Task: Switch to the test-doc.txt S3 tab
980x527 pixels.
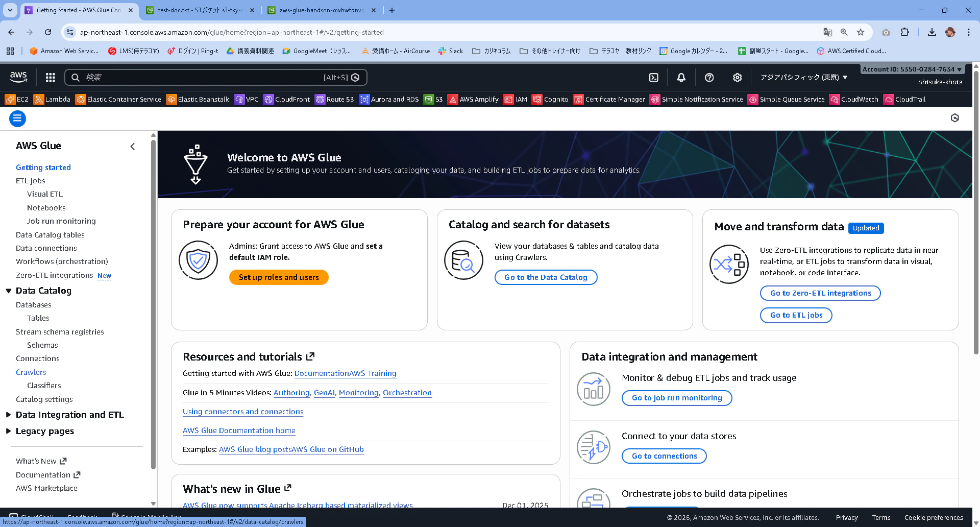Action: coord(200,10)
